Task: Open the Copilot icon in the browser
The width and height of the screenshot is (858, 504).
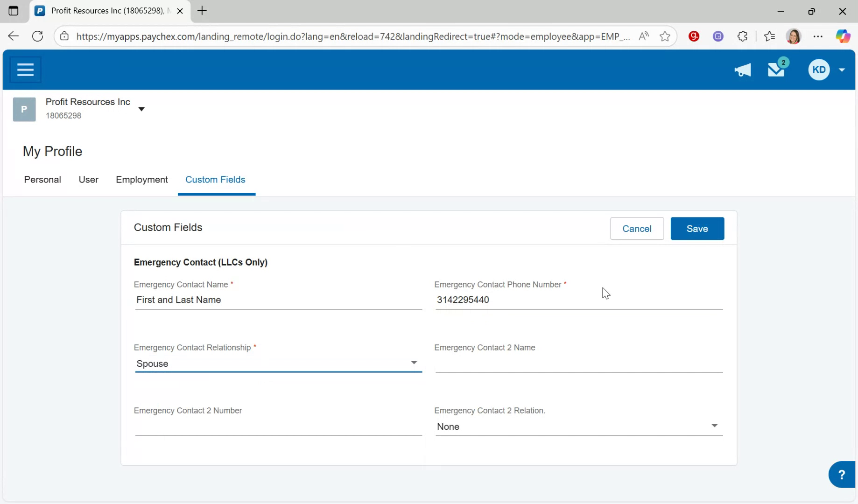Action: [x=843, y=36]
